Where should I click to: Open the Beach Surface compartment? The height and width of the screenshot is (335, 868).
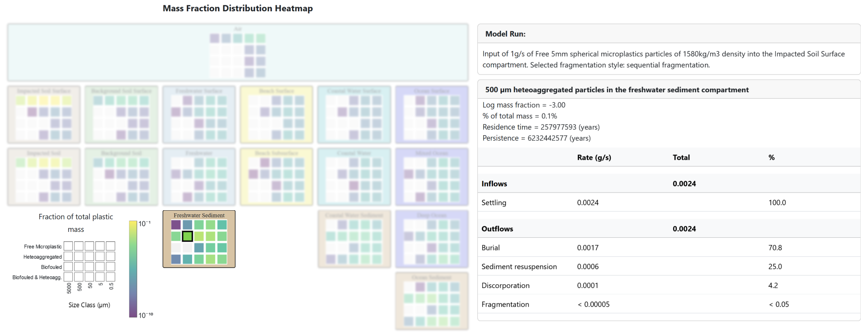pyautogui.click(x=277, y=114)
